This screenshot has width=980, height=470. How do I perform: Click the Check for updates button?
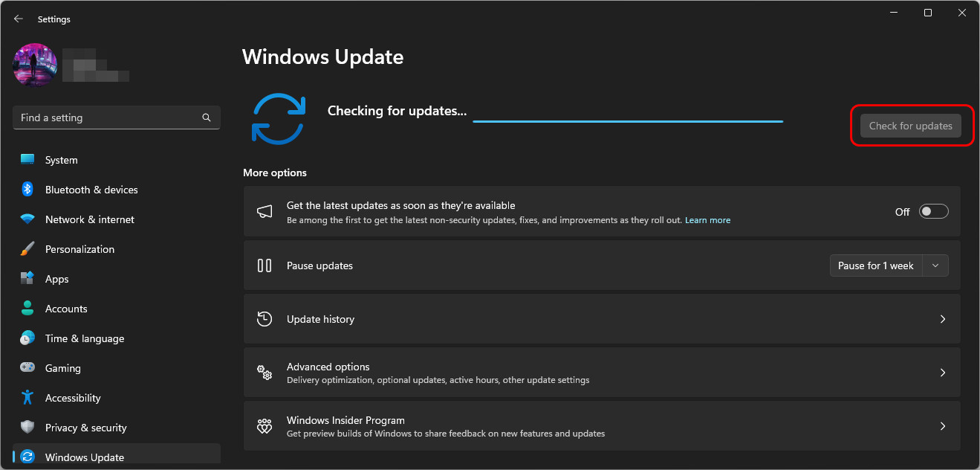pos(911,126)
